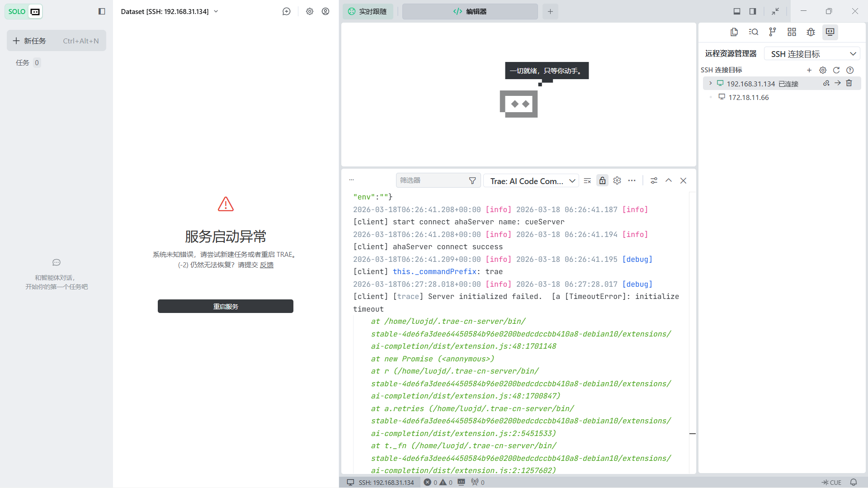The image size is (868, 488).
Task: Open the SSH 连接目标 dropdown
Action: (812, 54)
